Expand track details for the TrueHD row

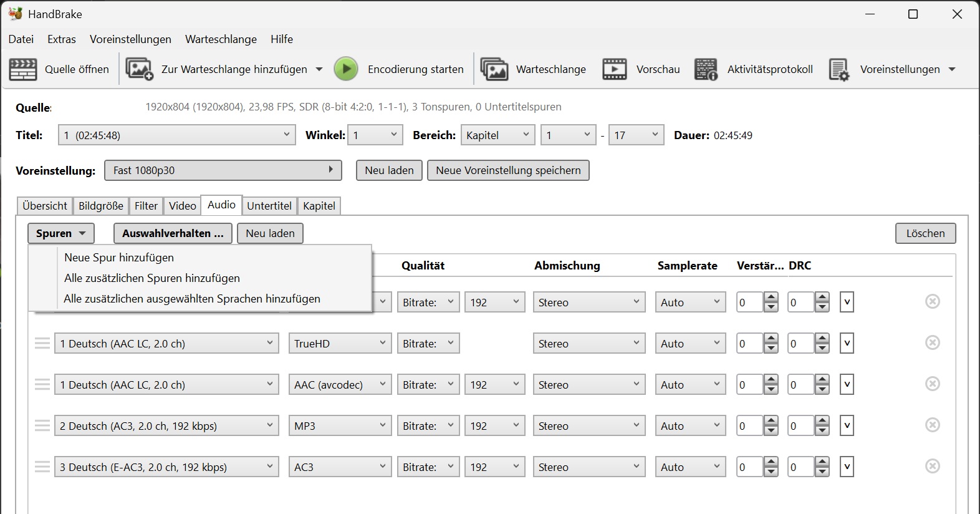[847, 343]
